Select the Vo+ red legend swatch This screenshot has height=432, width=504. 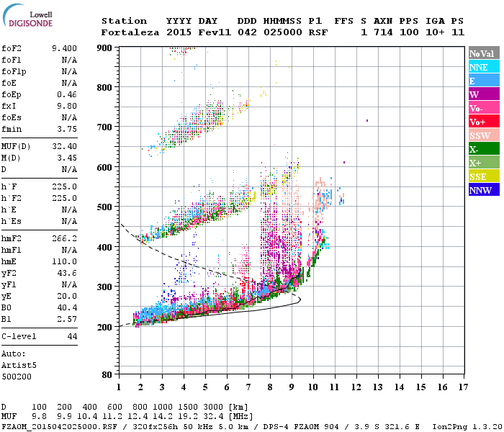pos(484,122)
